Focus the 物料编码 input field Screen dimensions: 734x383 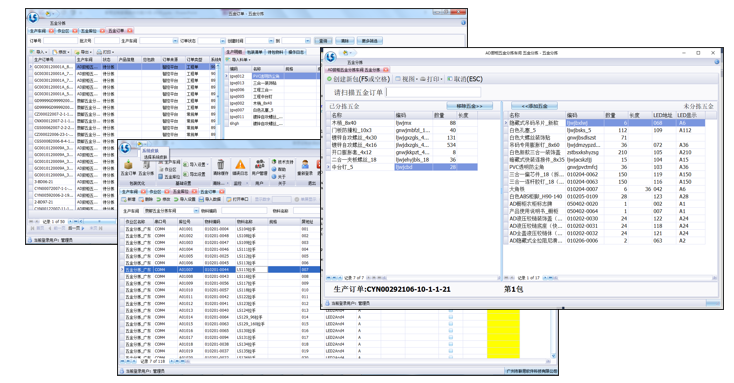click(244, 211)
